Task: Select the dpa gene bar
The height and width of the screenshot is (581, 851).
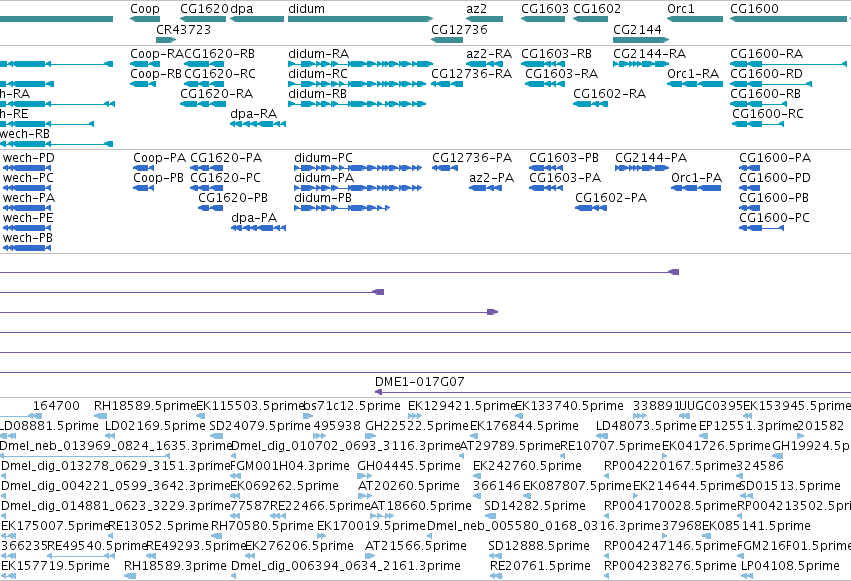Action: (257, 19)
